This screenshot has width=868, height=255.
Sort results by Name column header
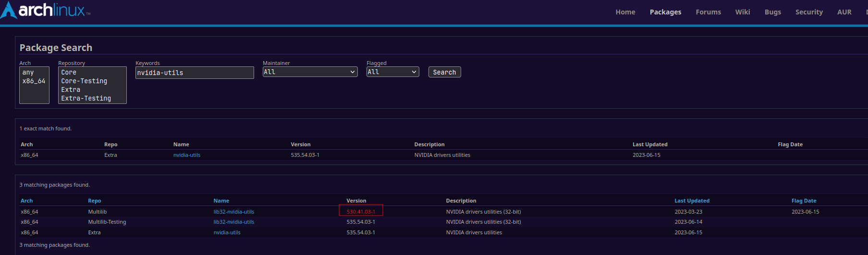pyautogui.click(x=221, y=201)
